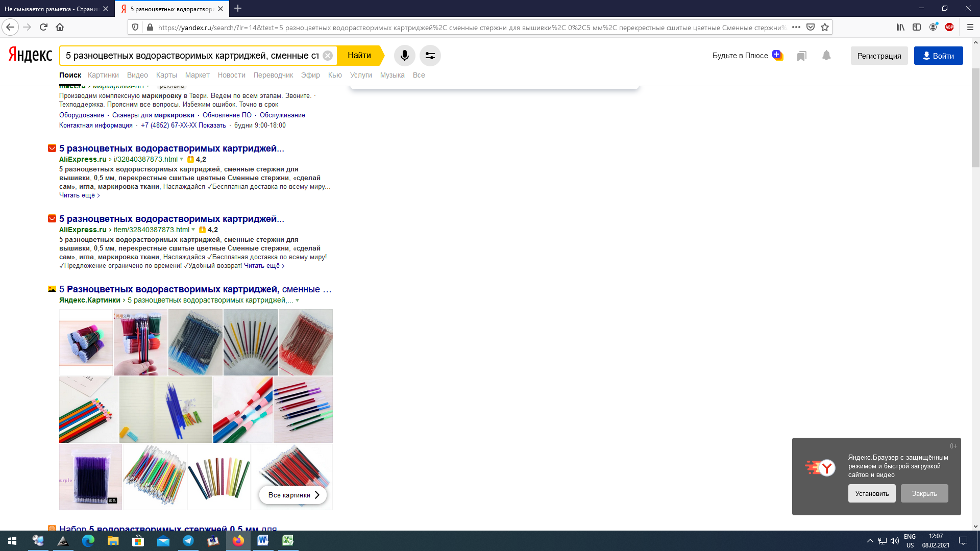Bookmark this page with star icon
The width and height of the screenshot is (980, 551).
click(825, 27)
